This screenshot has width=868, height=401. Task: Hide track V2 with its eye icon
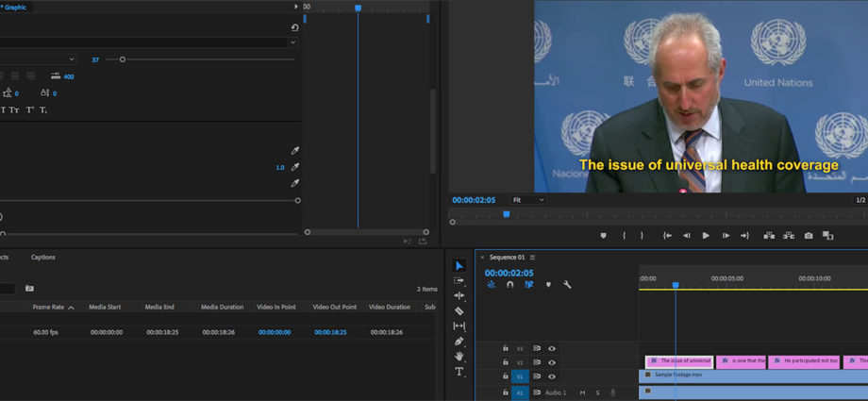click(x=552, y=362)
